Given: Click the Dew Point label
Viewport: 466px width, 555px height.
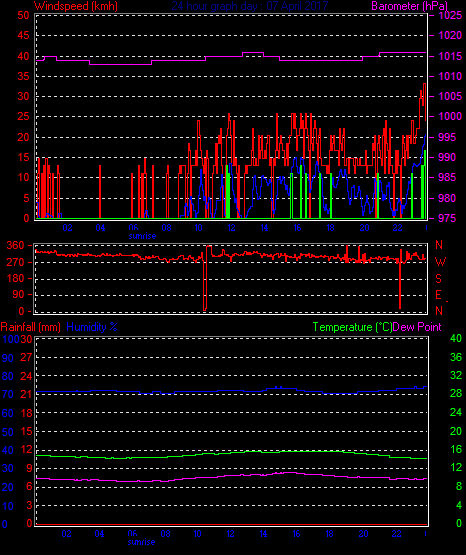Looking at the screenshot, I should [x=417, y=327].
